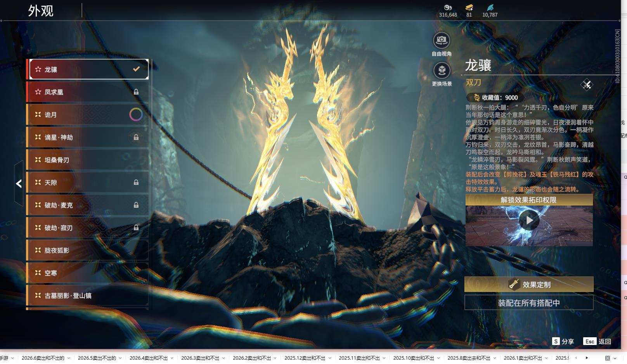Select the 摘星·神劫 skin in the list

(88, 137)
